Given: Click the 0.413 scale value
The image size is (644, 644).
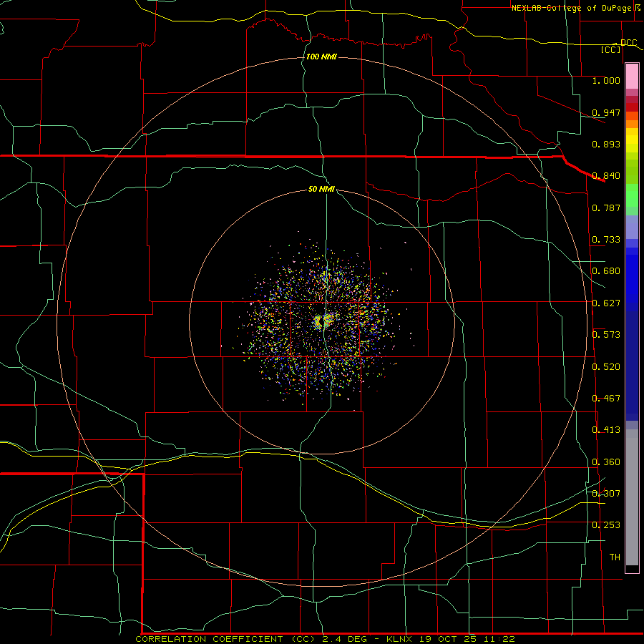Looking at the screenshot, I should click(x=606, y=430).
